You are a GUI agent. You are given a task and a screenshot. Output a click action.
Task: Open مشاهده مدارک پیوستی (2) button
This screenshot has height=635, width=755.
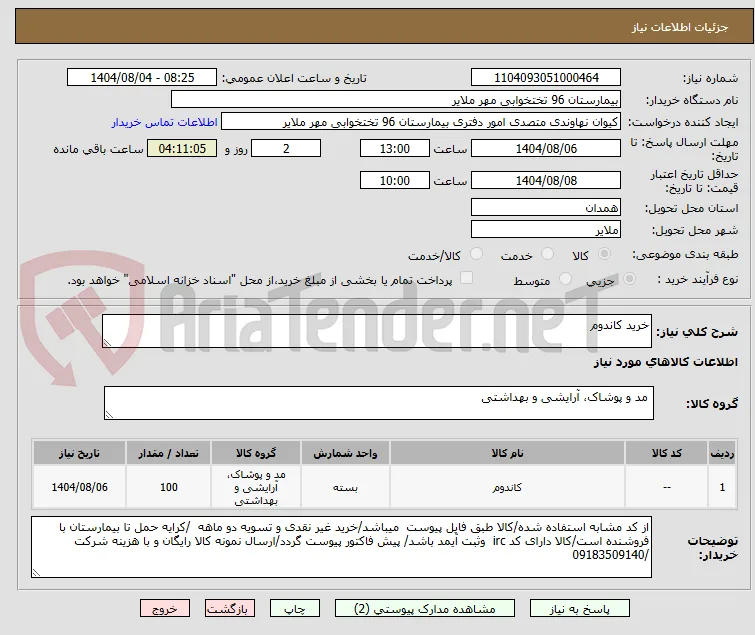click(425, 609)
